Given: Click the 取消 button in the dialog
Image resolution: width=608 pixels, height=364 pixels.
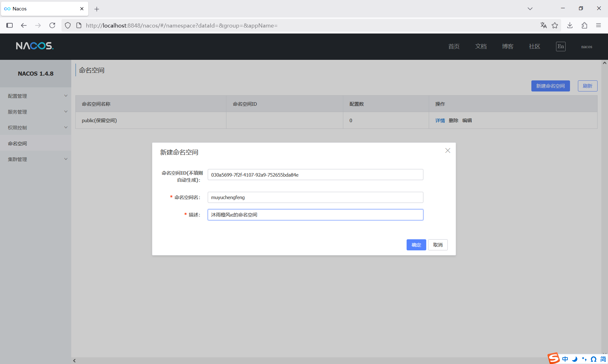Looking at the screenshot, I should pos(438,245).
